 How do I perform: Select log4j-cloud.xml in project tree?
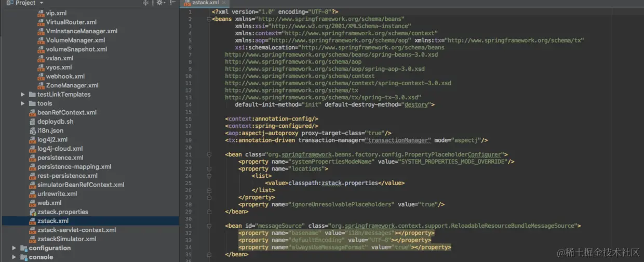click(x=60, y=149)
